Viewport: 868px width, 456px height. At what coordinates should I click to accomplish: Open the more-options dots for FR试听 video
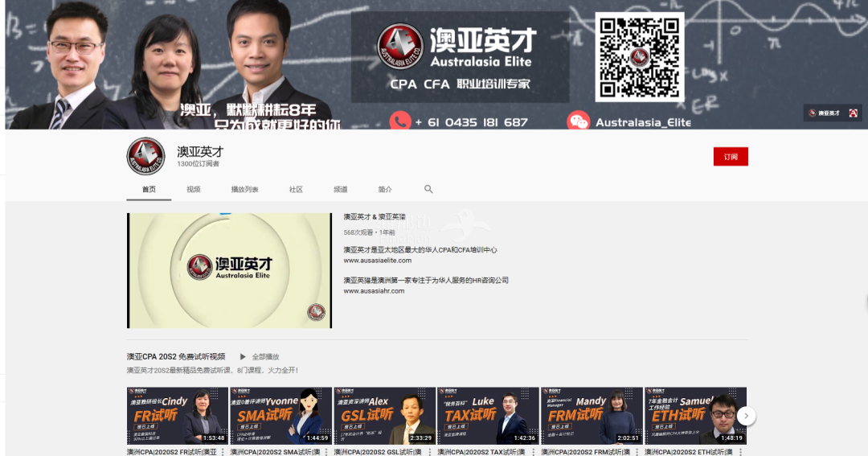(223, 452)
